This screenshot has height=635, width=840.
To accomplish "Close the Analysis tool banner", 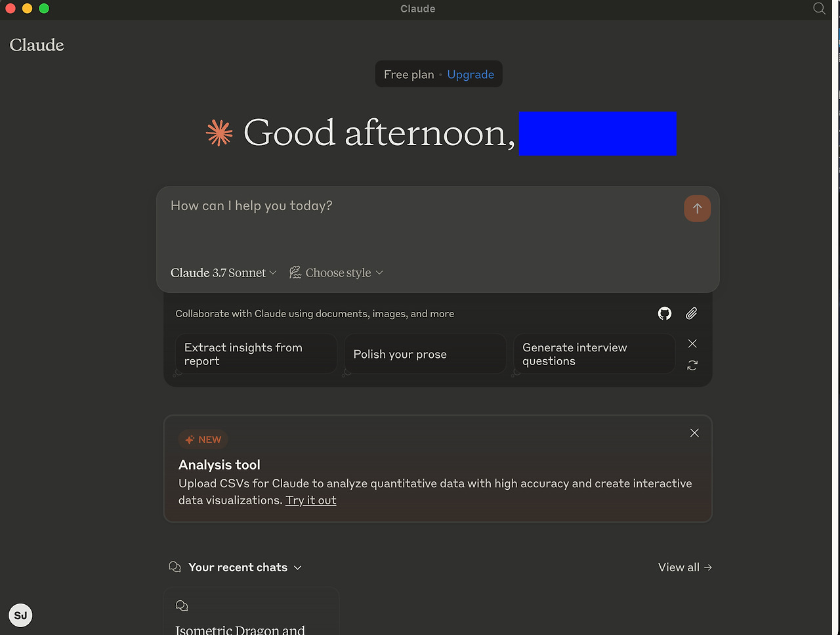I will [x=694, y=433].
